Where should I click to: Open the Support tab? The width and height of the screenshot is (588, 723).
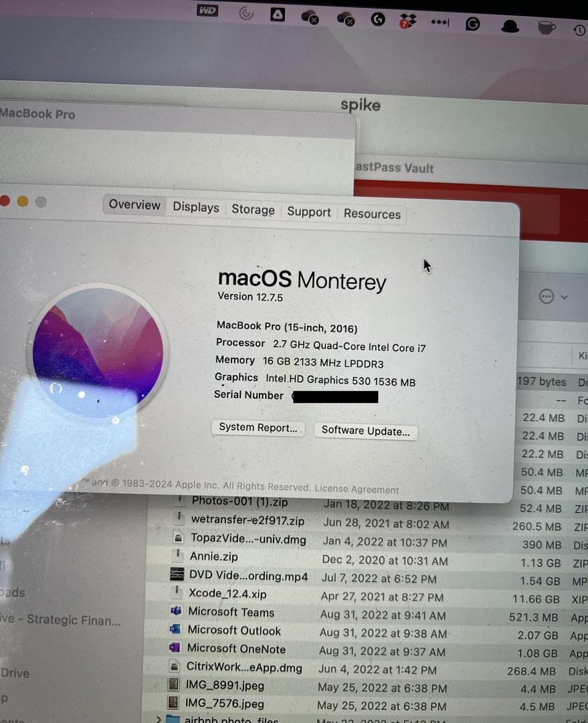(x=309, y=212)
